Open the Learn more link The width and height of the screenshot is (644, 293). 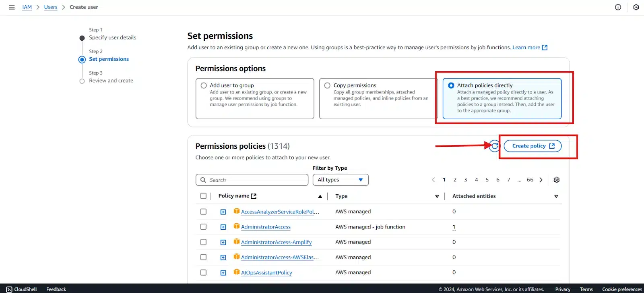click(x=526, y=48)
